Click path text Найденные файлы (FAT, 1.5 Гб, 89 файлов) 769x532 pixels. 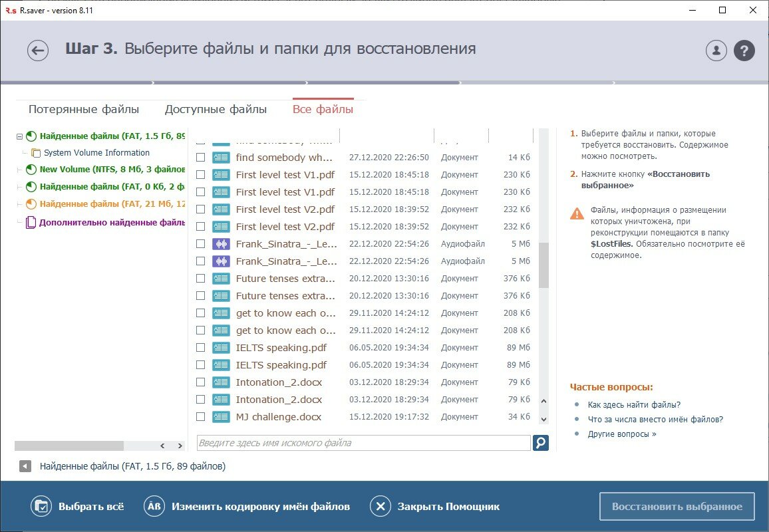(132, 466)
